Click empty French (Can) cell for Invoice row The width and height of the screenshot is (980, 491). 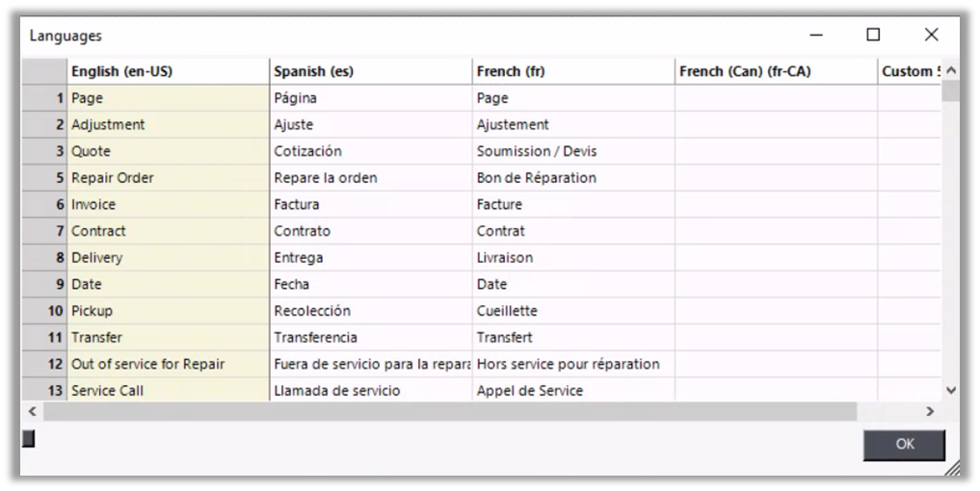point(776,204)
